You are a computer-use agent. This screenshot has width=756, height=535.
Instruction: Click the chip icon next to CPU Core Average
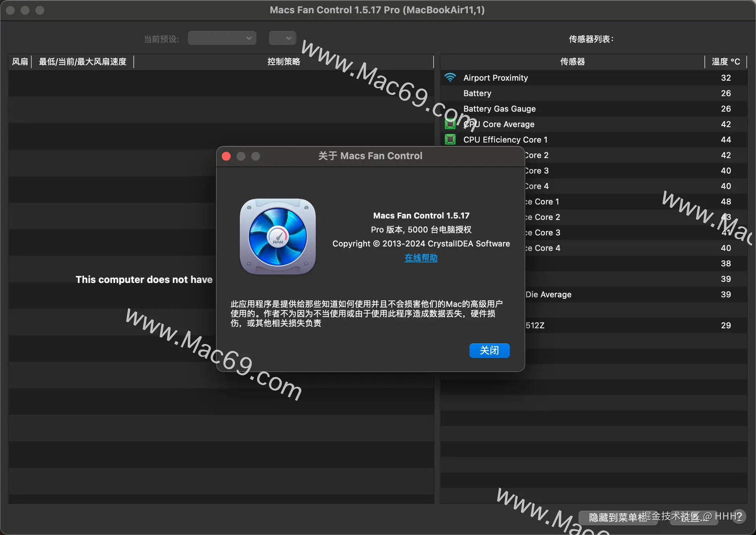coord(450,124)
